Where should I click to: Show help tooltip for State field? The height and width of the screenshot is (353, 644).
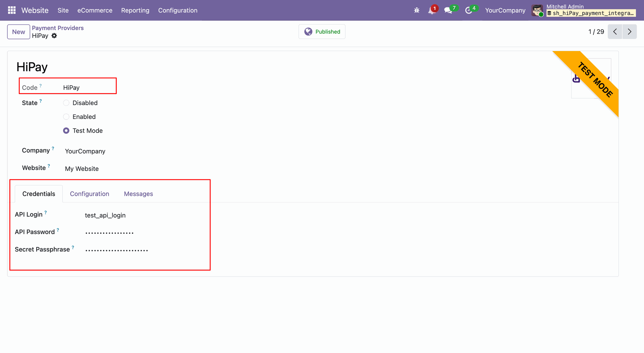pyautogui.click(x=41, y=101)
